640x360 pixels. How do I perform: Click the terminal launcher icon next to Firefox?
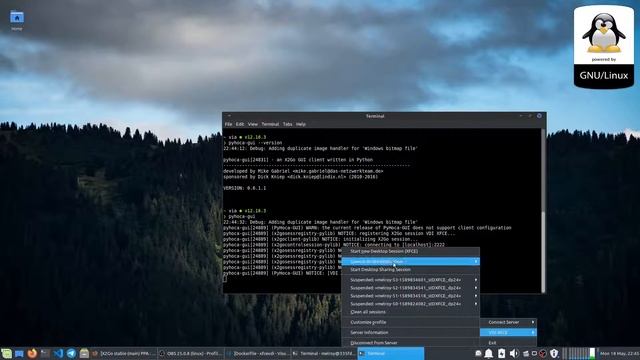tap(45, 353)
